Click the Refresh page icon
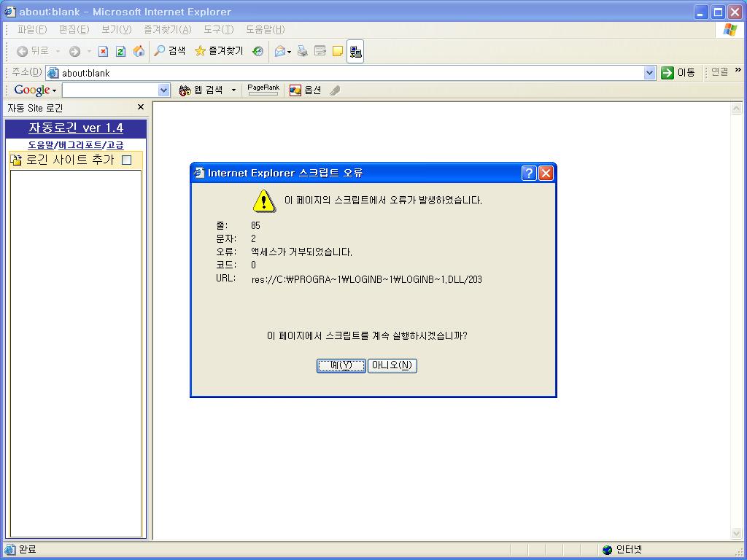Image resolution: width=747 pixels, height=560 pixels. pos(120,51)
